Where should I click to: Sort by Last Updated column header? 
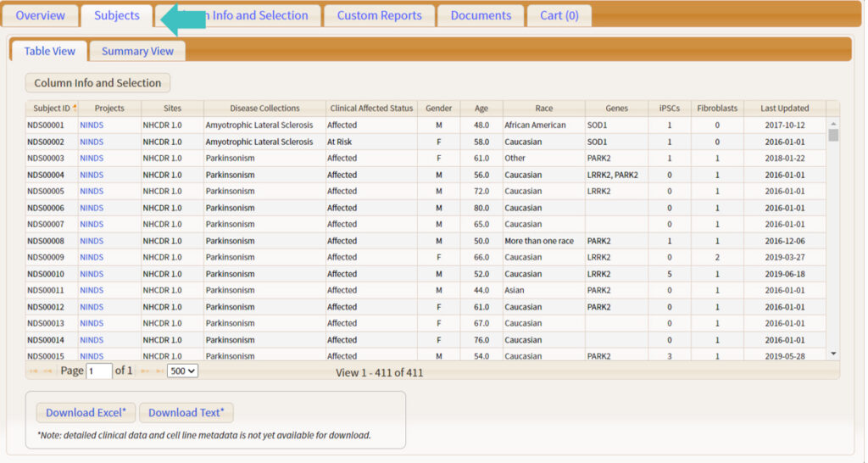[784, 108]
